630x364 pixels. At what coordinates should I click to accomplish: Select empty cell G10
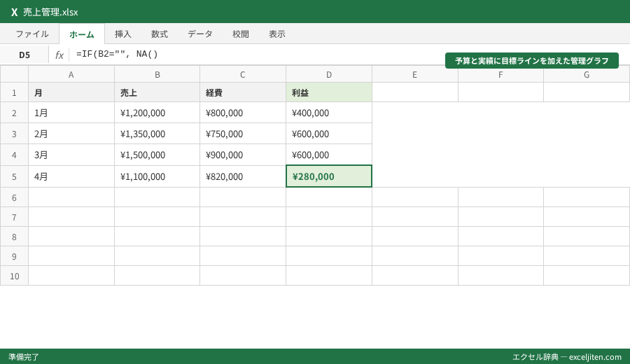(586, 276)
